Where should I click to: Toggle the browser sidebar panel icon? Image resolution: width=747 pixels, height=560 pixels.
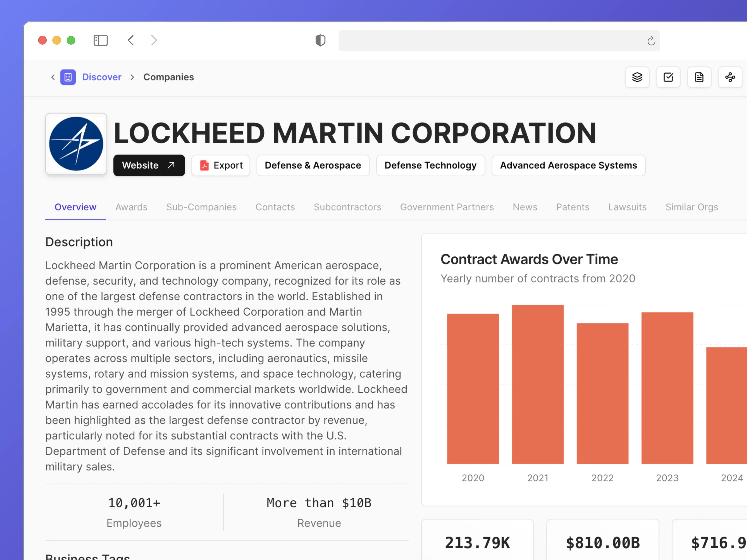100,40
